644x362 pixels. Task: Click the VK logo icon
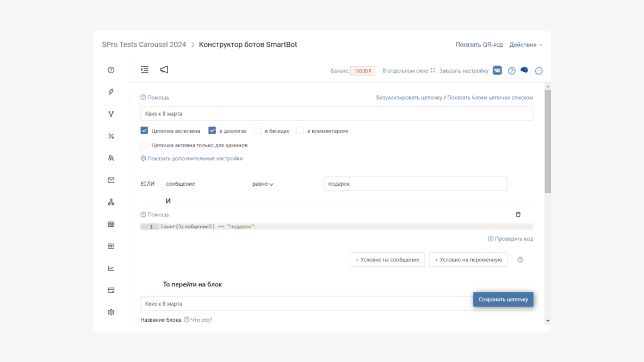tap(497, 71)
